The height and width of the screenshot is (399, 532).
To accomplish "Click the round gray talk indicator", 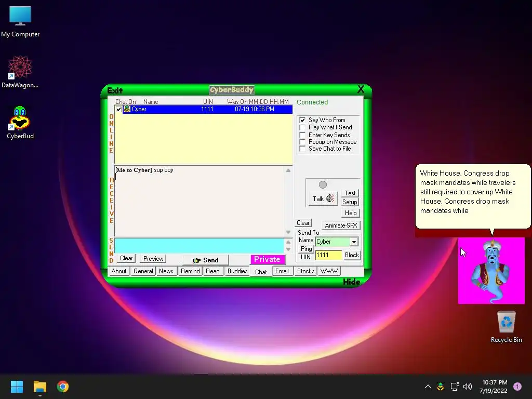I will point(323,184).
